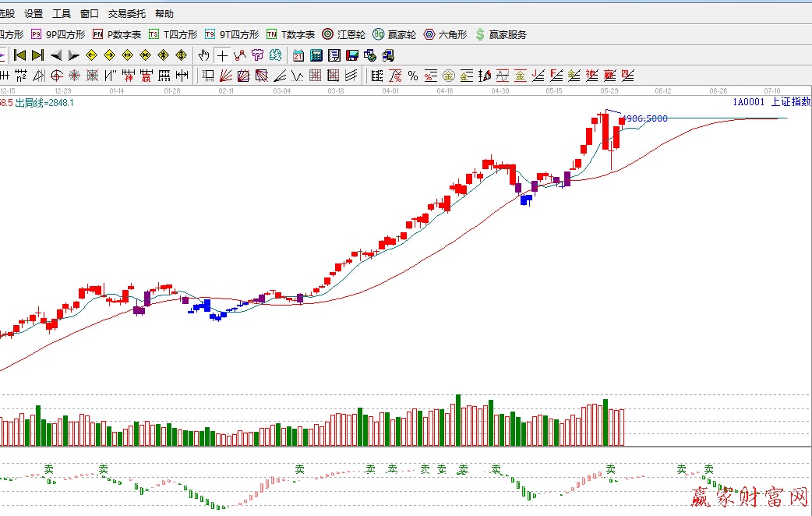Click the 4986.5000 price label on chart
The image size is (812, 516).
(645, 118)
